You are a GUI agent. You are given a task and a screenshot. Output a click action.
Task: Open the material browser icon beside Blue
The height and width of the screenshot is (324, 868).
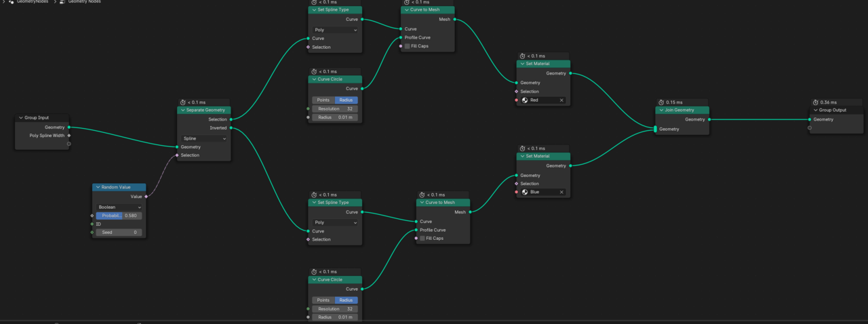[x=525, y=192]
